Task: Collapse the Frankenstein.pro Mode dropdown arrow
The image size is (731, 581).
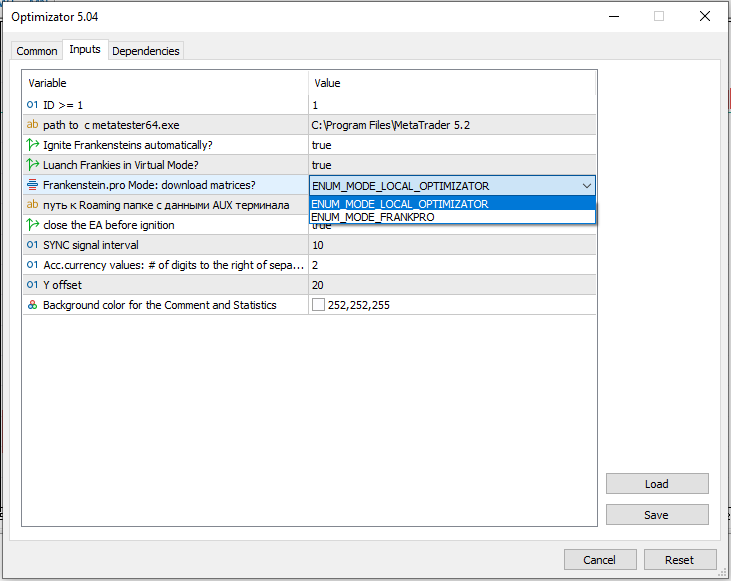Action: pos(585,185)
